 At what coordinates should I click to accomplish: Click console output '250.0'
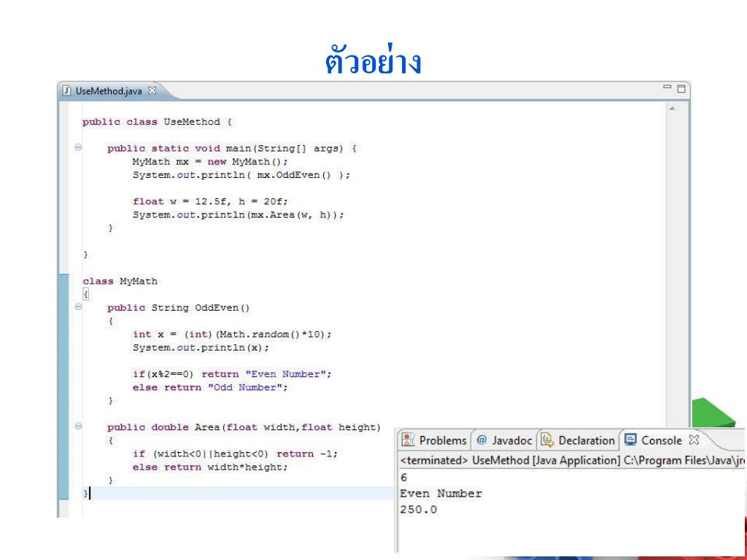click(419, 510)
